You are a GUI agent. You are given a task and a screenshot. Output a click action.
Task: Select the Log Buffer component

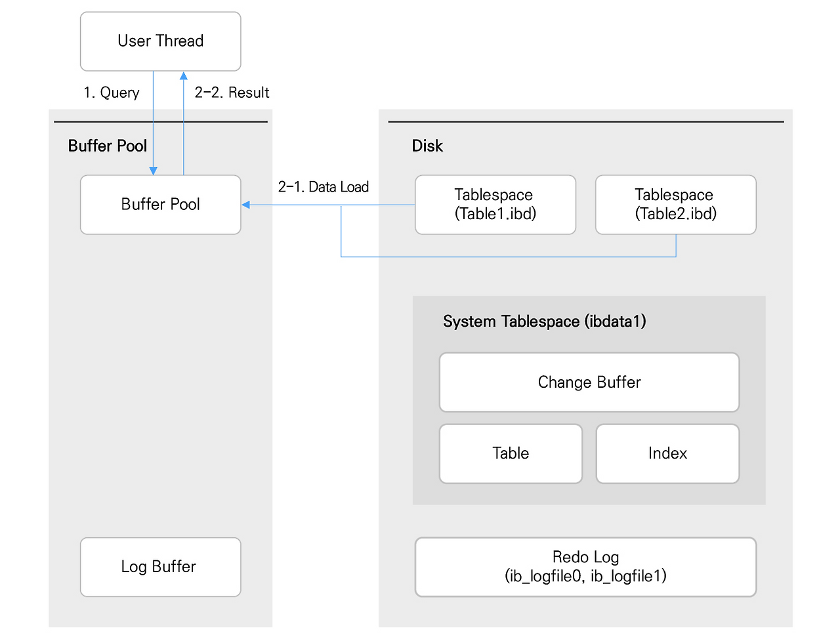tap(160, 566)
